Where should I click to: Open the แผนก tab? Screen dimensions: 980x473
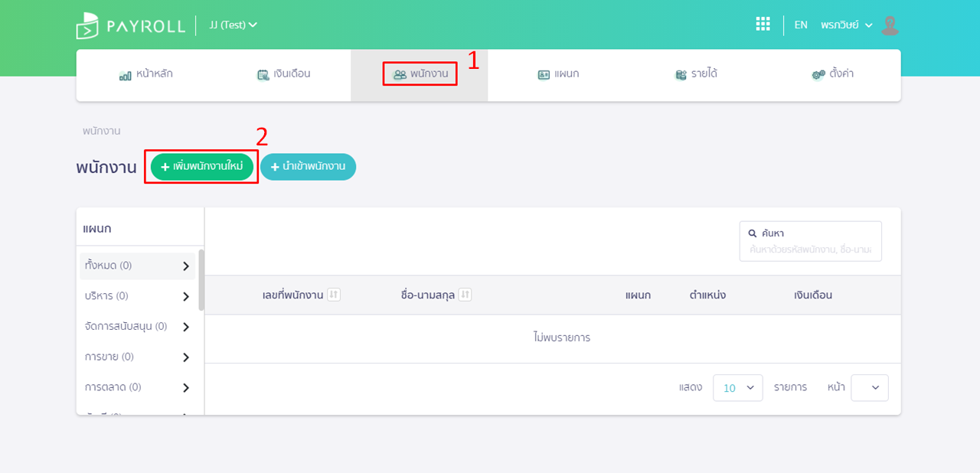coord(558,74)
